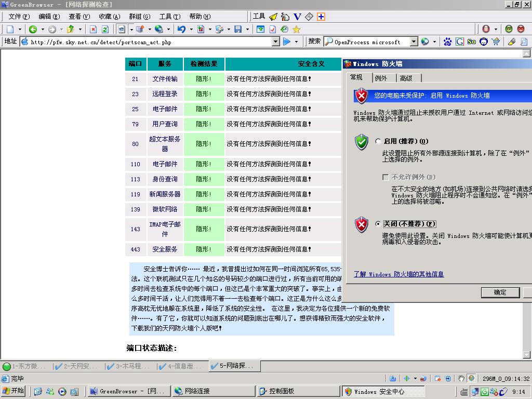Click the green So search icon

[x=472, y=42]
